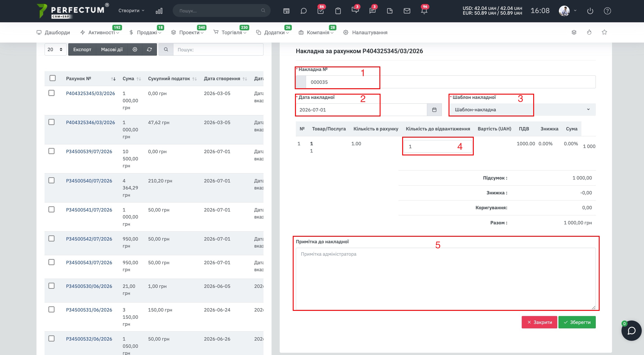
Task: Expand the Шаблон накладної dropdown
Action: click(522, 110)
